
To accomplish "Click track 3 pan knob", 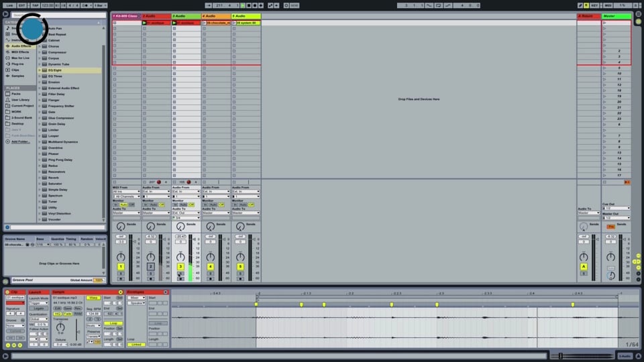I will [x=180, y=257].
